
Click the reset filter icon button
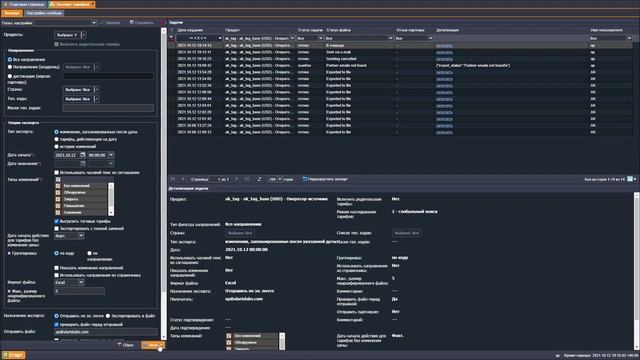[x=125, y=345]
